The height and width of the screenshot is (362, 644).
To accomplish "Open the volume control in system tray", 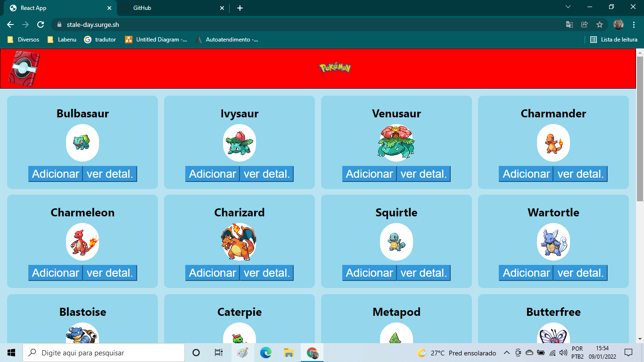I will pyautogui.click(x=563, y=353).
